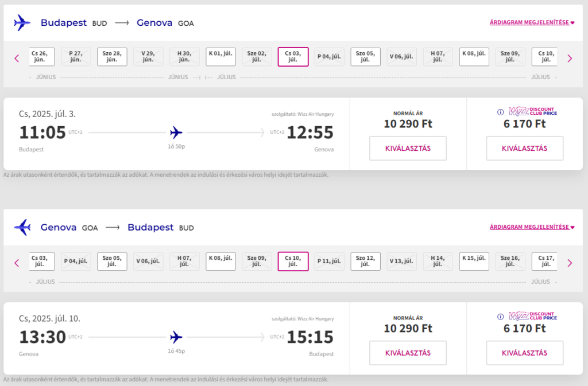The image size is (588, 386).
Task: Choose outbound normál ár 10 290 Ft Kiválasztás
Action: click(x=408, y=148)
